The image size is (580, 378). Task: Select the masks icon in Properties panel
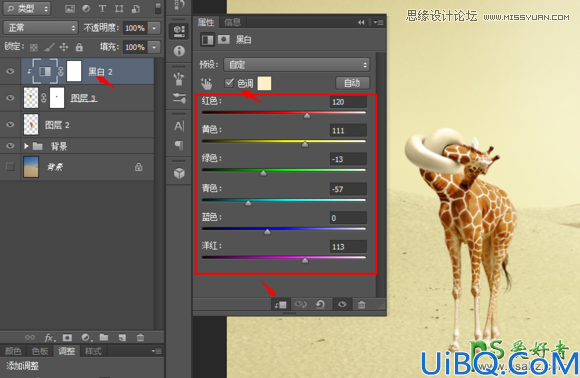pyautogui.click(x=224, y=39)
